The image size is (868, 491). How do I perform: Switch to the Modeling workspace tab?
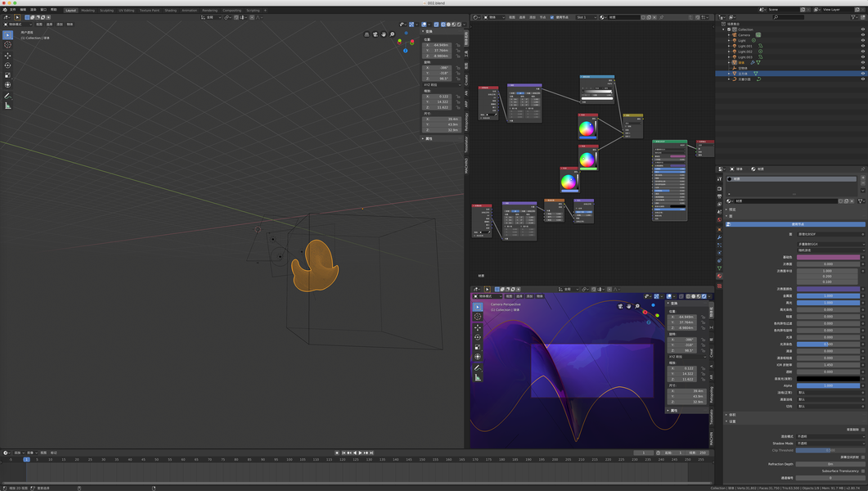click(x=88, y=10)
